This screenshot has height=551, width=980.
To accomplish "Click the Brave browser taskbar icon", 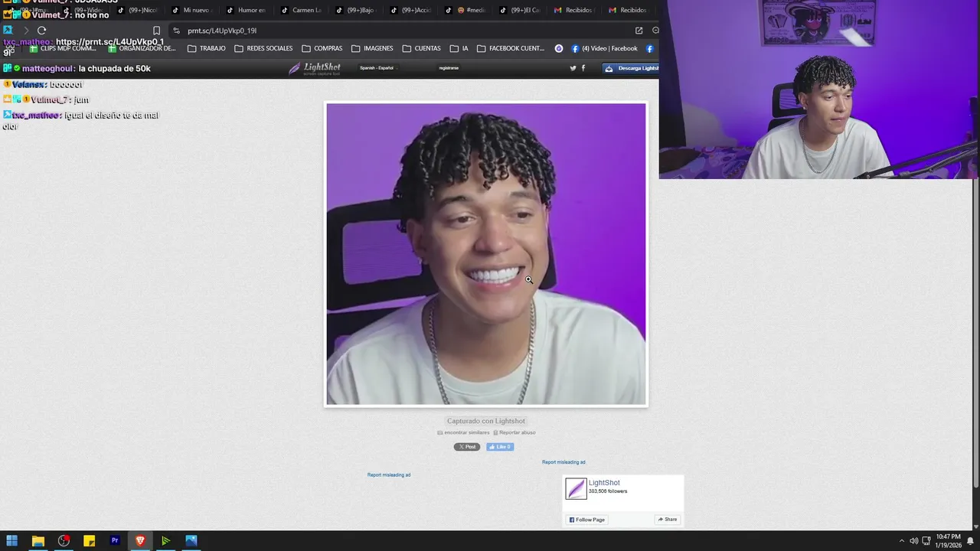I will click(140, 541).
